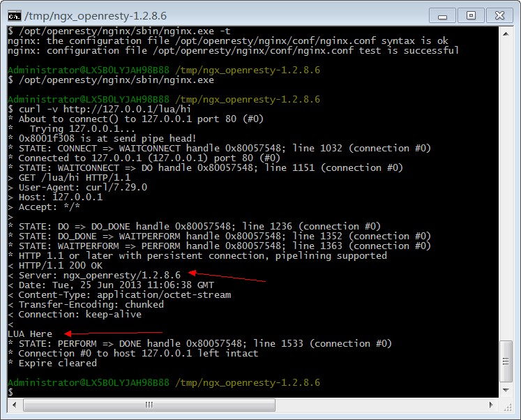This screenshot has height=420, width=521.
Task: Click the vertical scrollbar thumb
Action: (506, 361)
